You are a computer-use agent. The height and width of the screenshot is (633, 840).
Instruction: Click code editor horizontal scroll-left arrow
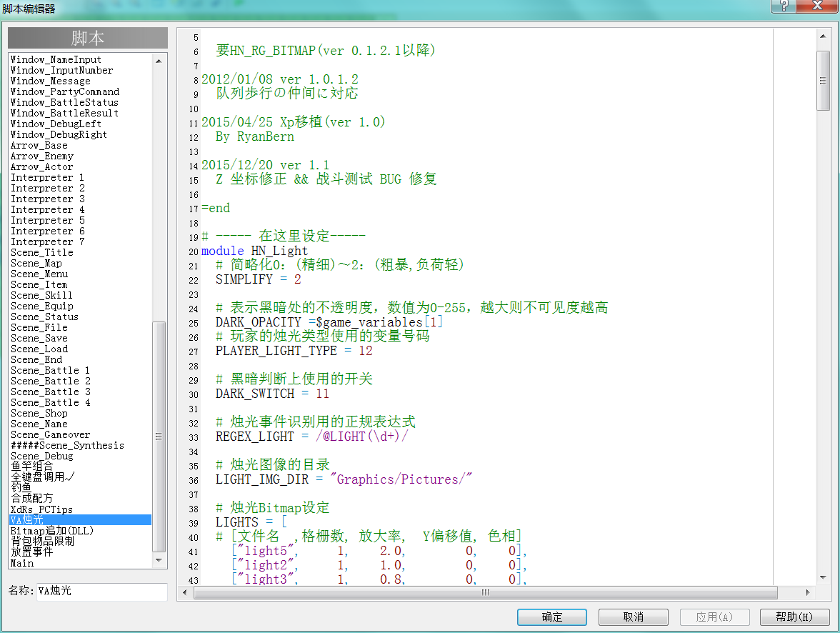pos(185,592)
